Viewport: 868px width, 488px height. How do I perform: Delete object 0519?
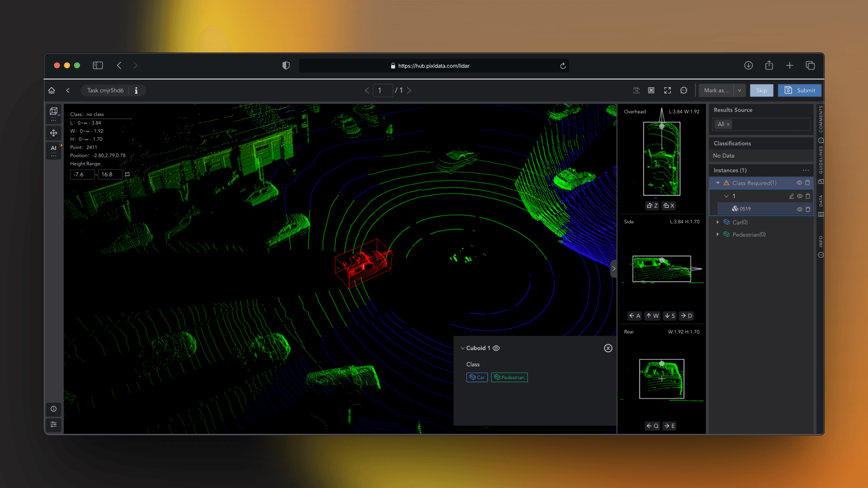pos(808,209)
